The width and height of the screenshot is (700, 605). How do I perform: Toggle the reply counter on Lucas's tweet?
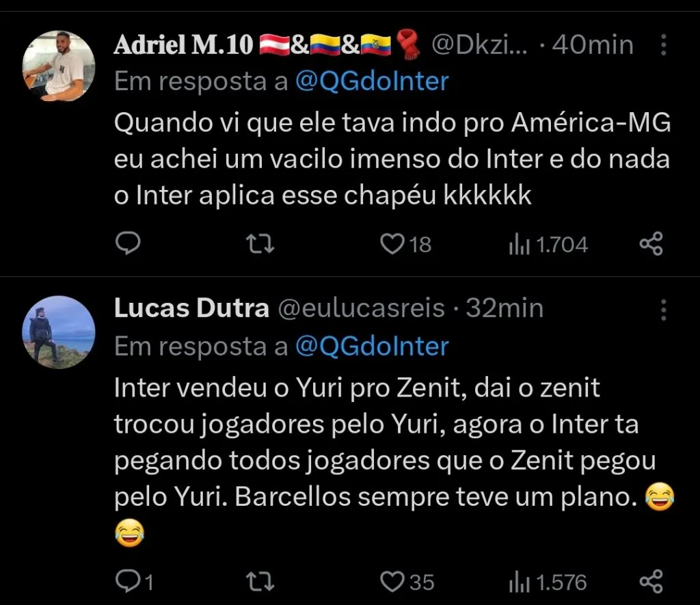(x=130, y=582)
